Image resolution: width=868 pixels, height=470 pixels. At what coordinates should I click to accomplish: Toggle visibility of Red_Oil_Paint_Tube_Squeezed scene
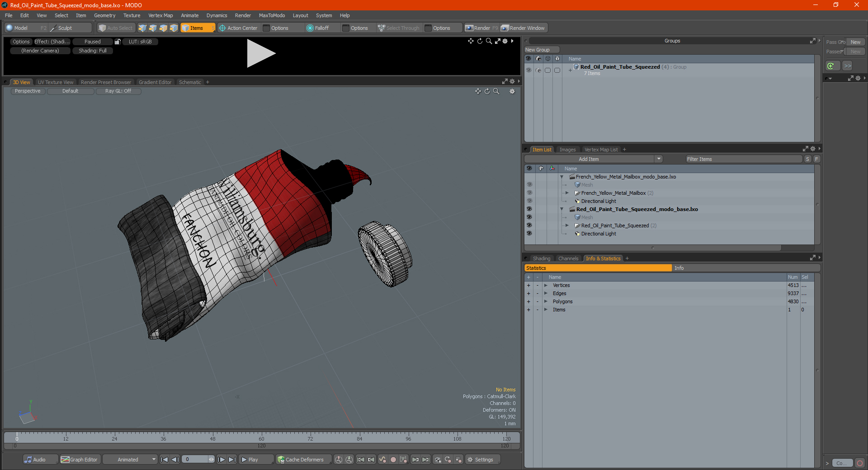click(529, 209)
